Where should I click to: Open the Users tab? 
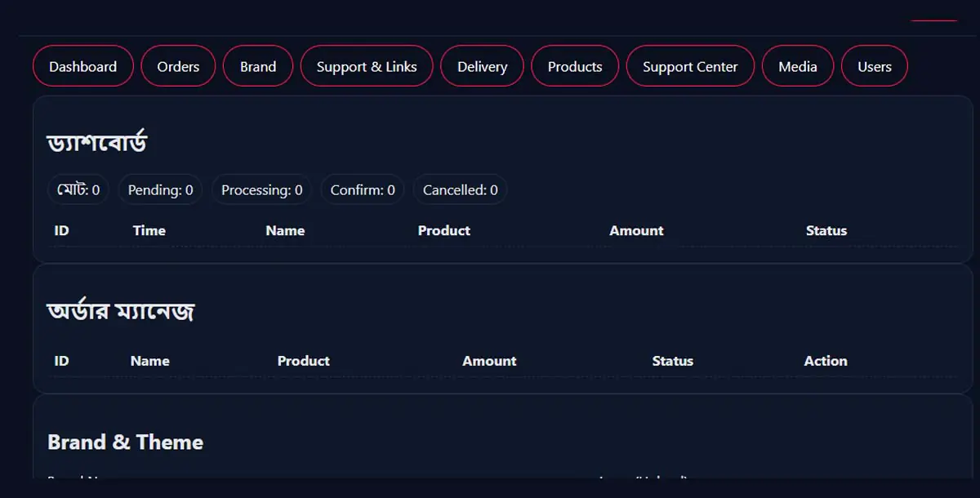[x=875, y=66]
